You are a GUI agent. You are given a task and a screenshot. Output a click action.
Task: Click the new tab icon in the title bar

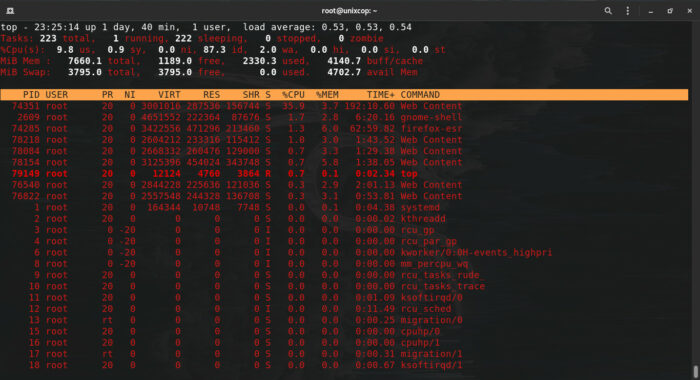[x=10, y=11]
